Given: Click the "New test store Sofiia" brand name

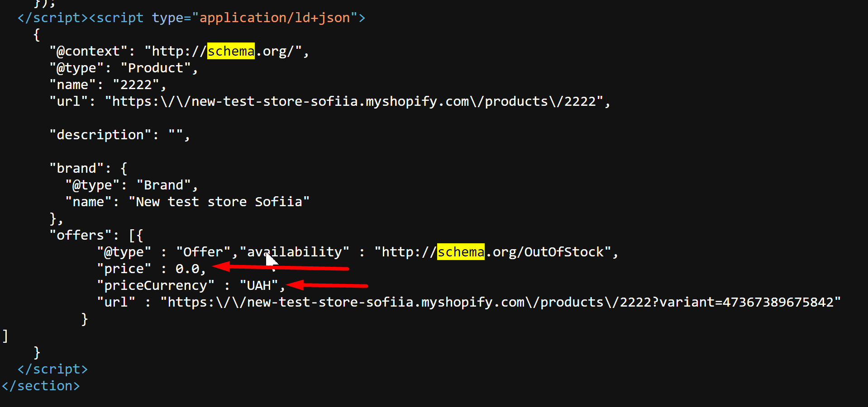Looking at the screenshot, I should [x=219, y=202].
